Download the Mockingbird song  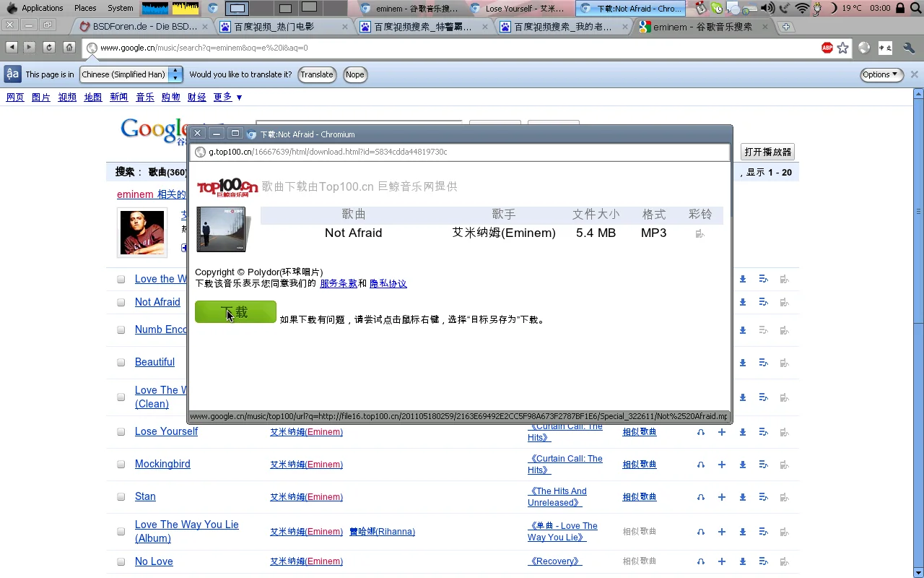(743, 465)
